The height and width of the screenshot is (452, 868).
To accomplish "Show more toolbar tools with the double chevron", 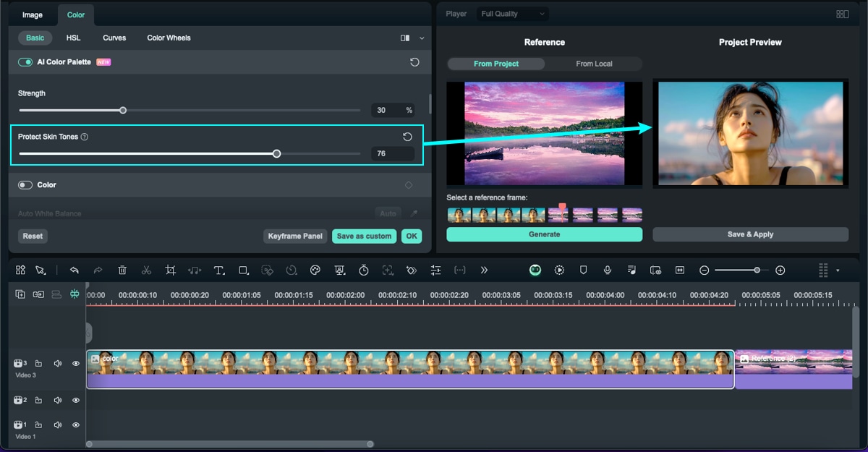I will point(484,270).
